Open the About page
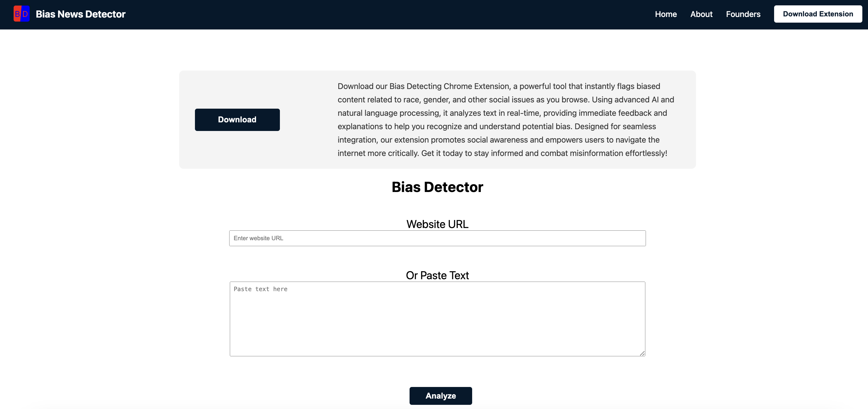Image resolution: width=868 pixels, height=409 pixels. pos(701,14)
